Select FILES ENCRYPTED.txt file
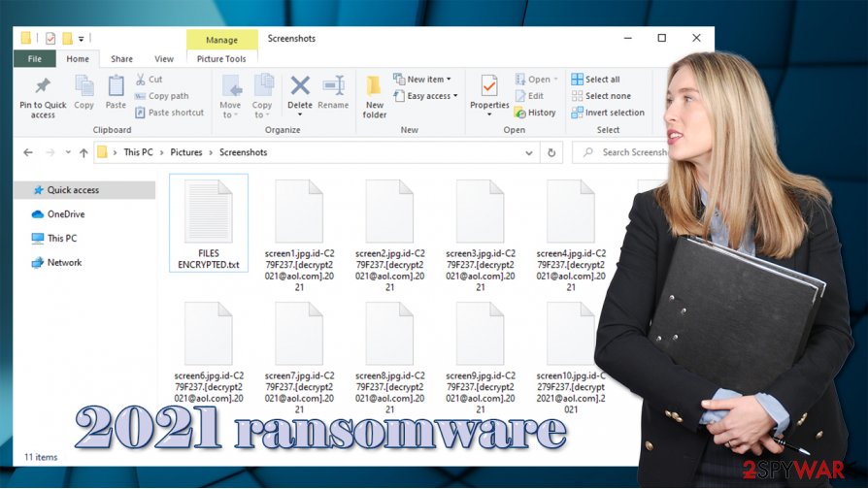This screenshot has height=489, width=868. pyautogui.click(x=209, y=223)
